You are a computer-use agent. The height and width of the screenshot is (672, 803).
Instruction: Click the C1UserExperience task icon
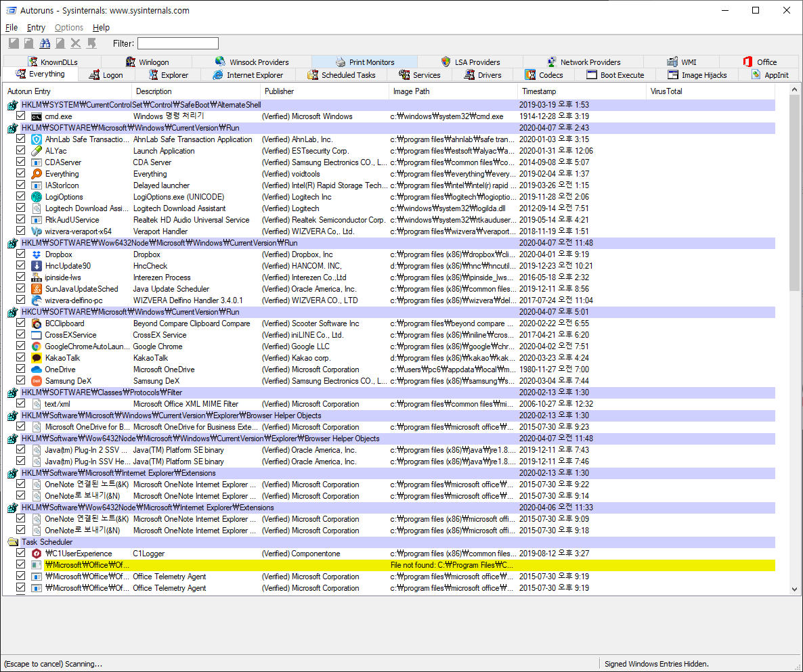coord(37,554)
